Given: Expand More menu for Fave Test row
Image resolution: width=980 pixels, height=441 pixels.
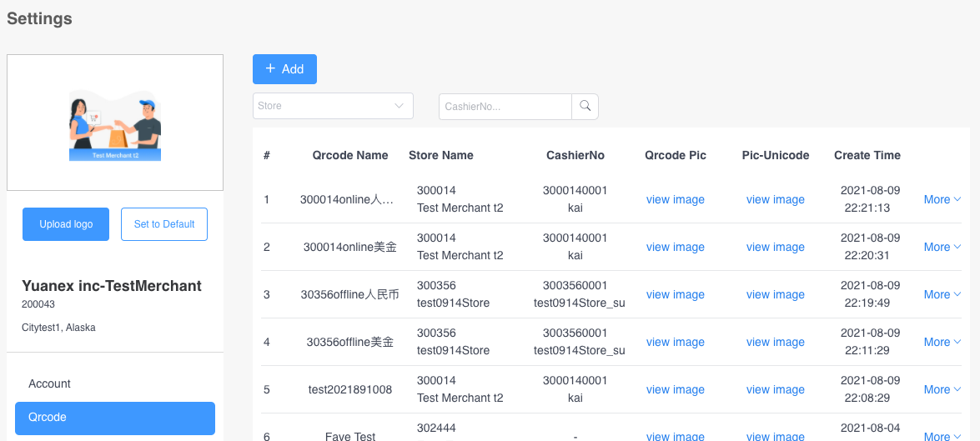Looking at the screenshot, I should [942, 437].
